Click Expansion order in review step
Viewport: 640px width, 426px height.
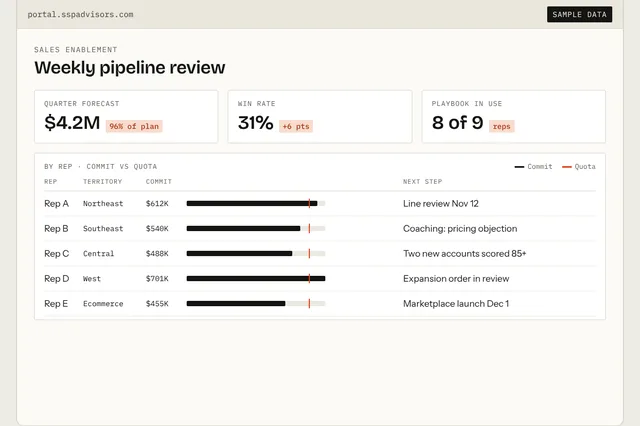pos(456,279)
